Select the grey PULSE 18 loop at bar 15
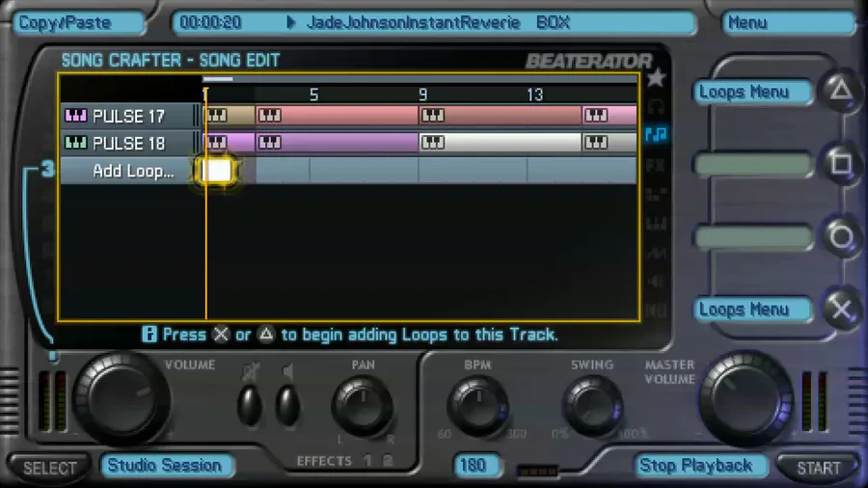This screenshot has height=488, width=868. pyautogui.click(x=610, y=142)
